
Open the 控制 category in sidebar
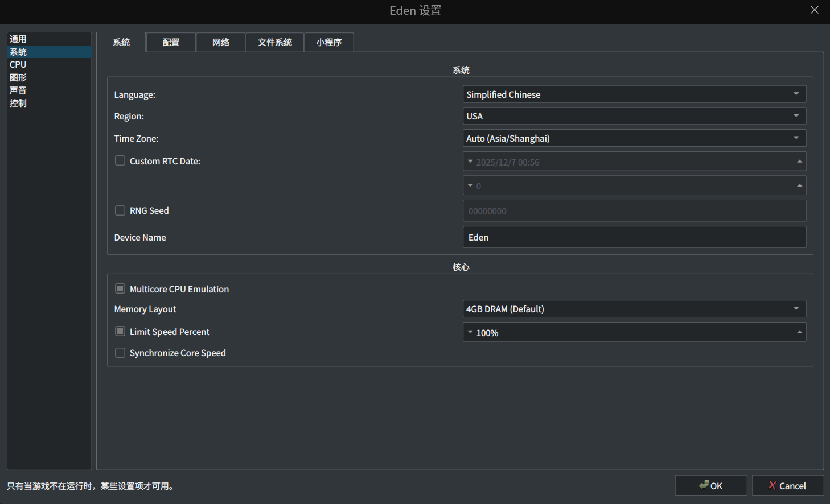(49, 103)
